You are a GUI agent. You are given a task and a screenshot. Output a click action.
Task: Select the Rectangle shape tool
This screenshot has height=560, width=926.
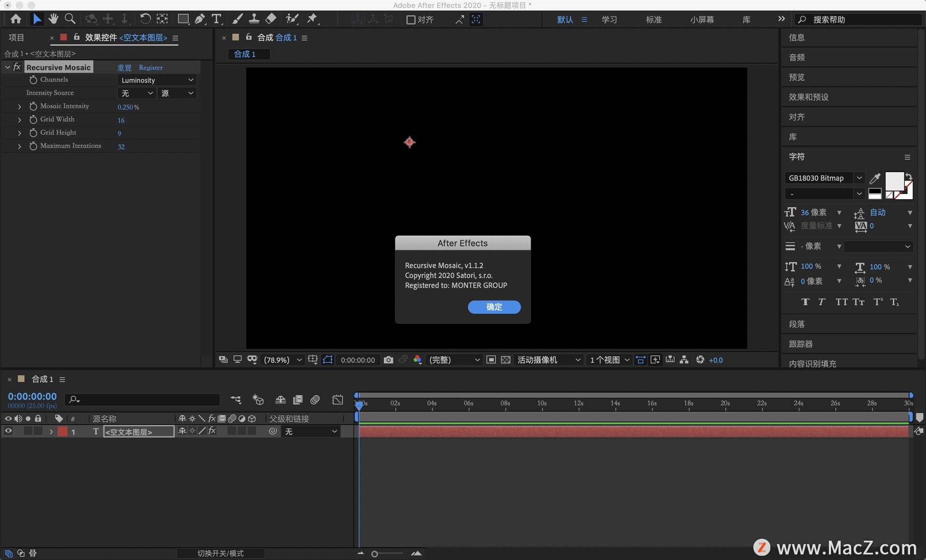coord(183,19)
